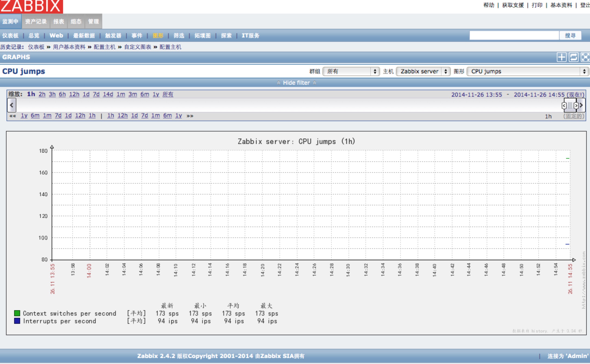The width and height of the screenshot is (590, 364).
Task: Click the left arrow of time scrollbar
Action: pyautogui.click(x=12, y=105)
